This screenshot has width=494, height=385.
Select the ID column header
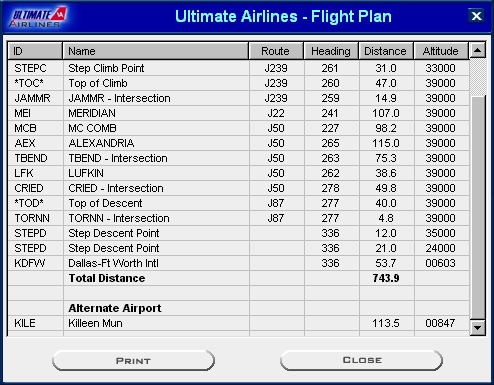point(35,51)
